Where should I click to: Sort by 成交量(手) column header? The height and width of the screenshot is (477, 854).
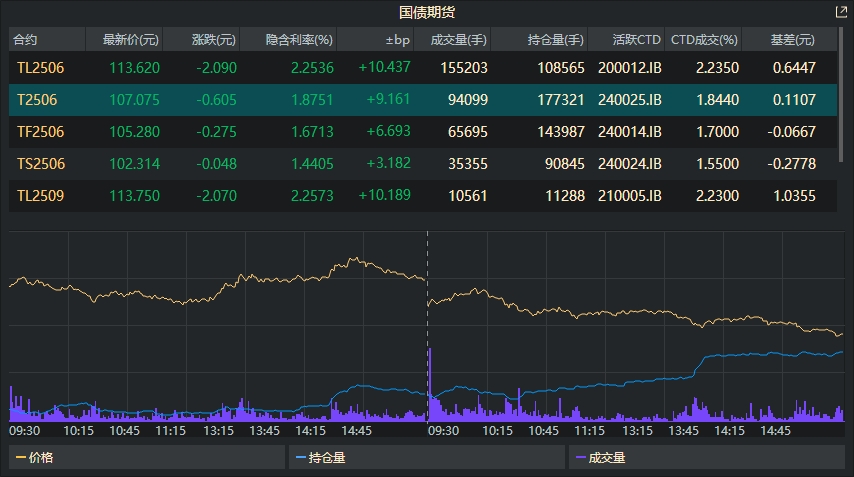[458, 40]
